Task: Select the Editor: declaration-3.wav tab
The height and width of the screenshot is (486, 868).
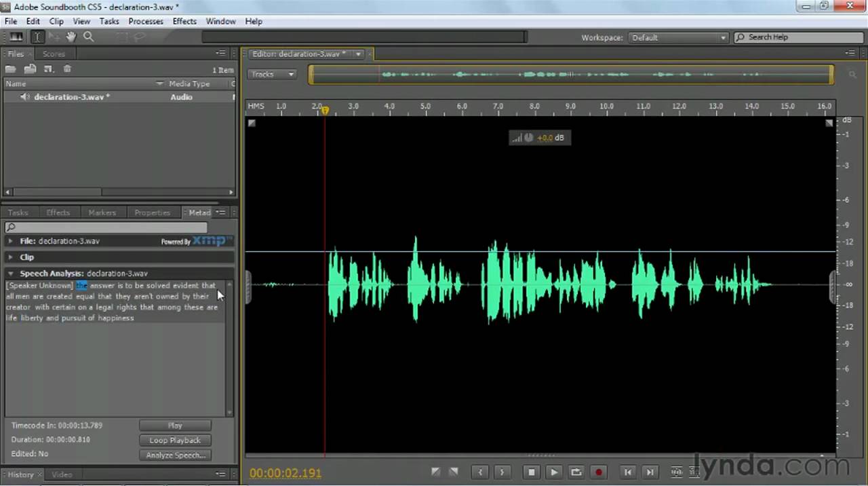Action: (x=299, y=54)
